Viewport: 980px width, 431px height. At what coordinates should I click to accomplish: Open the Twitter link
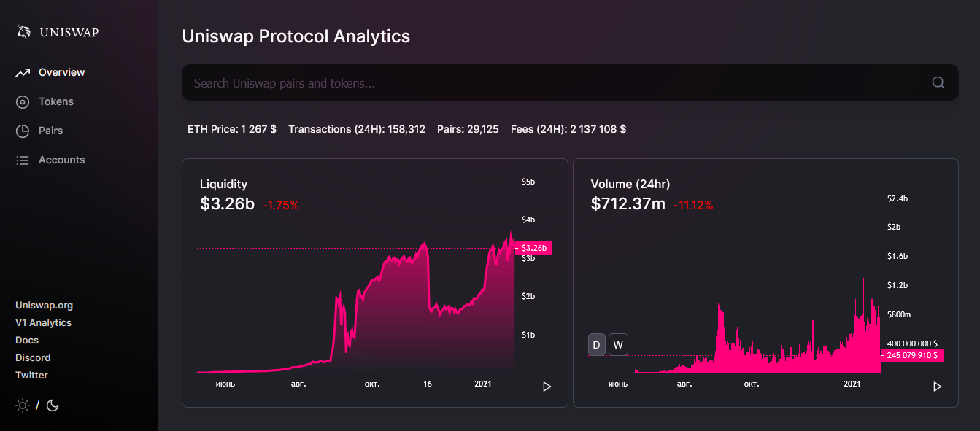[x=31, y=376]
